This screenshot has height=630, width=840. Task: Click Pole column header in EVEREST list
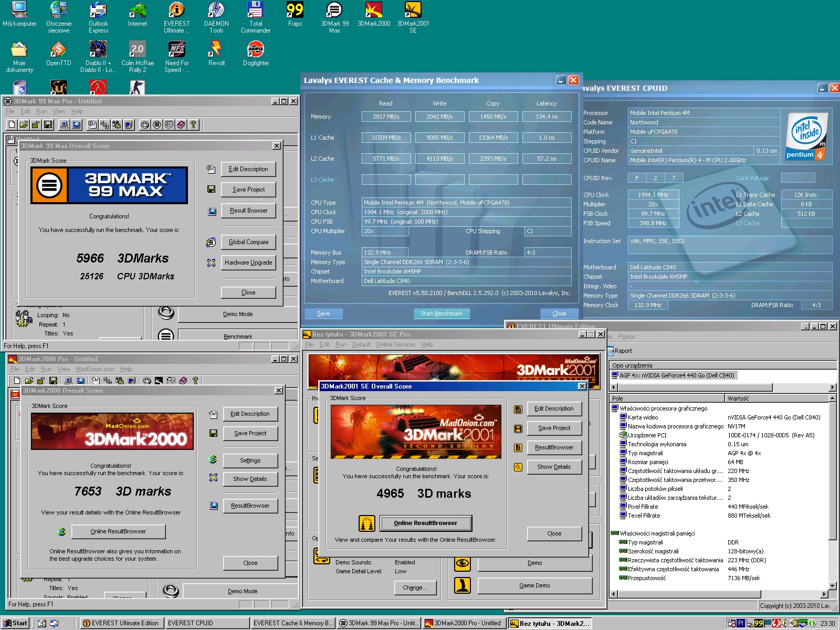pos(667,398)
